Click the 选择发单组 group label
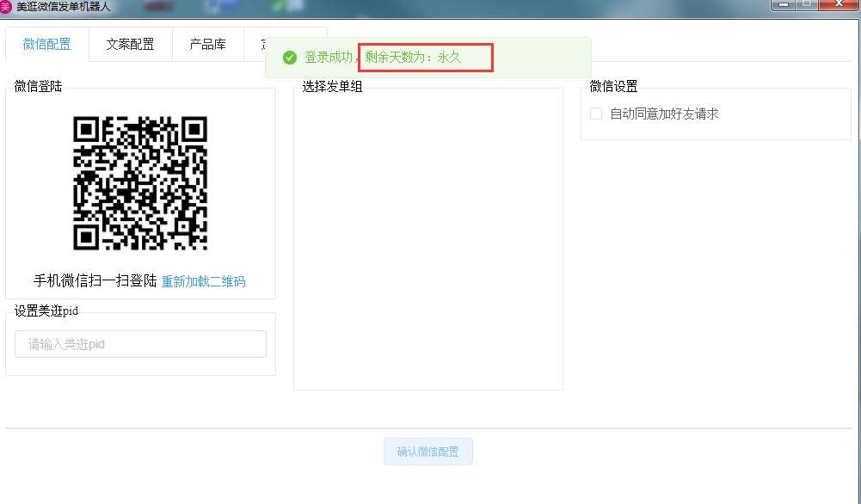Image resolution: width=861 pixels, height=504 pixels. tap(332, 87)
